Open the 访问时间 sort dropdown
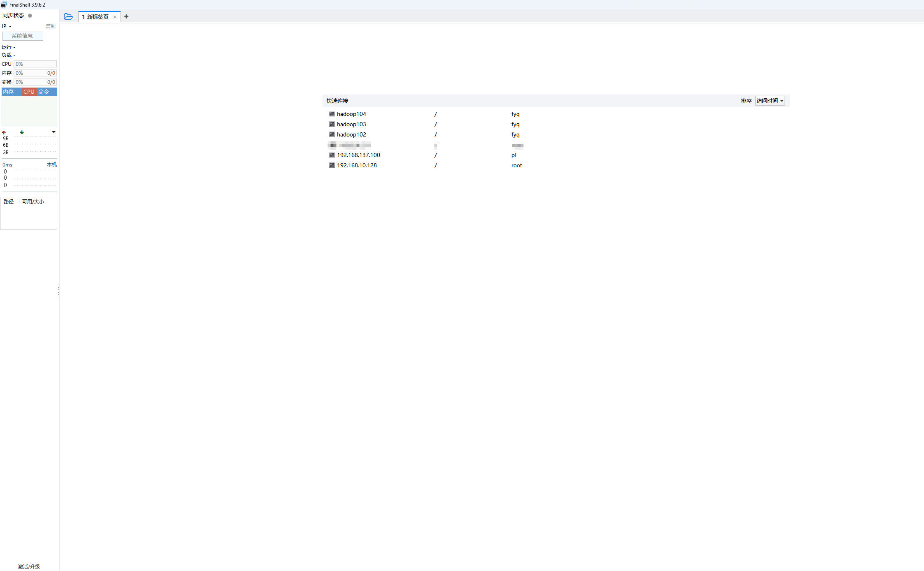The image size is (924, 571). [x=770, y=101]
